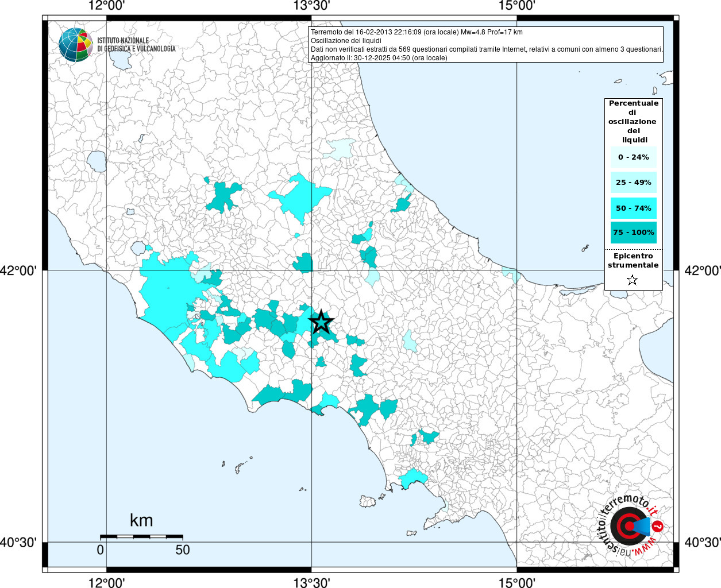Click the star symbol in the legend
The height and width of the screenshot is (588, 721).
633,280
